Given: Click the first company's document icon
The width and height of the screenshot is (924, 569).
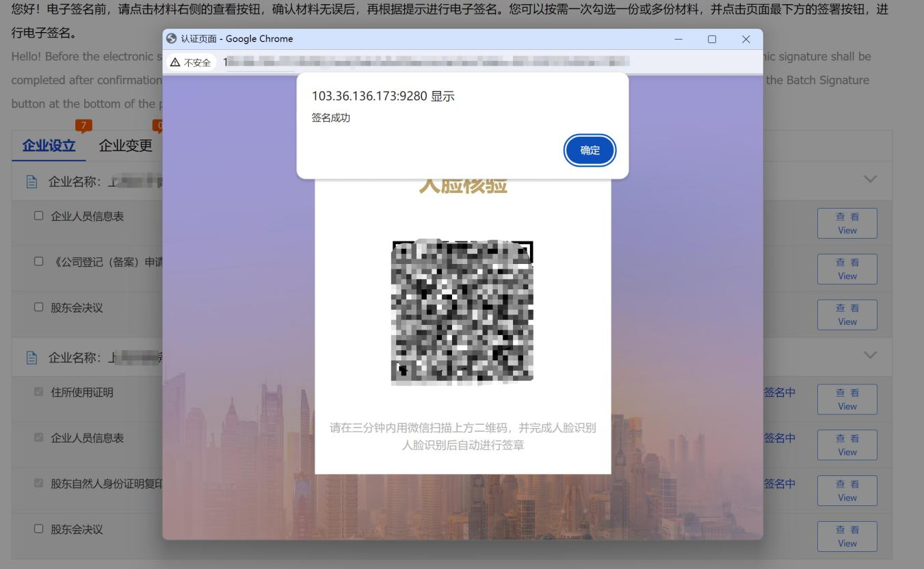Looking at the screenshot, I should [x=31, y=182].
